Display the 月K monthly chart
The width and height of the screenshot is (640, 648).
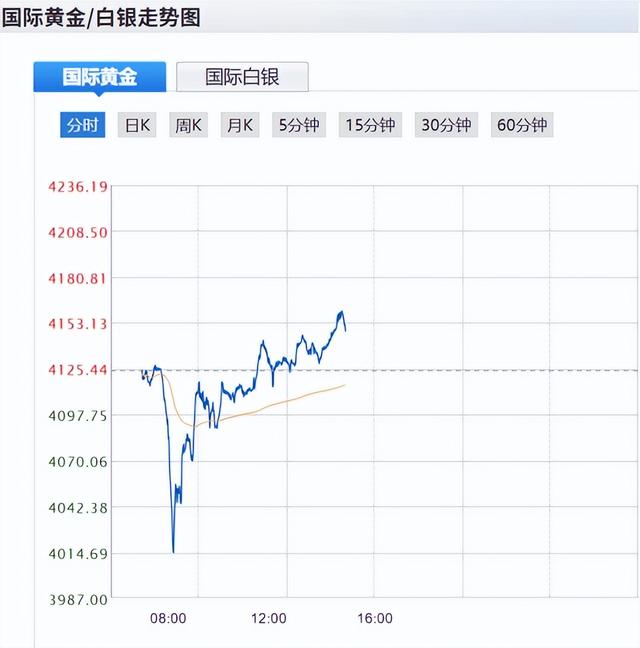(x=240, y=125)
